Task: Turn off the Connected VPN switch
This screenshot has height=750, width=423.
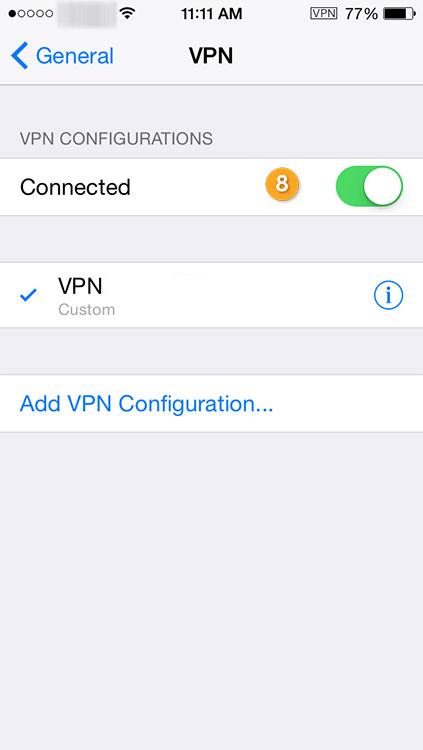Action: point(369,186)
